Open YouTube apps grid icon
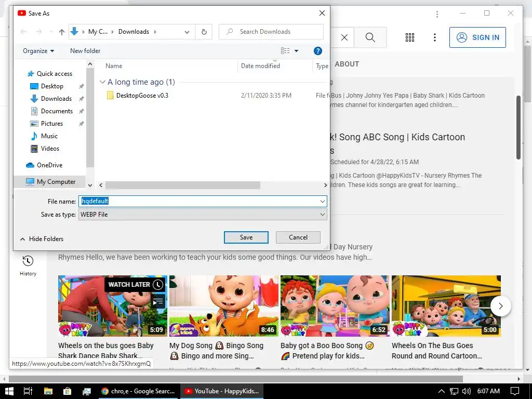532x399 pixels. 410,37
